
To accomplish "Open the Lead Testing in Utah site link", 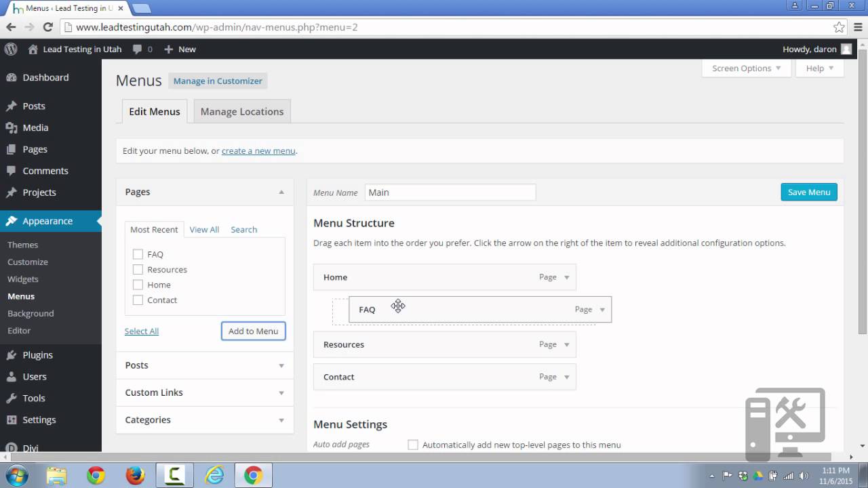I will [x=75, y=49].
